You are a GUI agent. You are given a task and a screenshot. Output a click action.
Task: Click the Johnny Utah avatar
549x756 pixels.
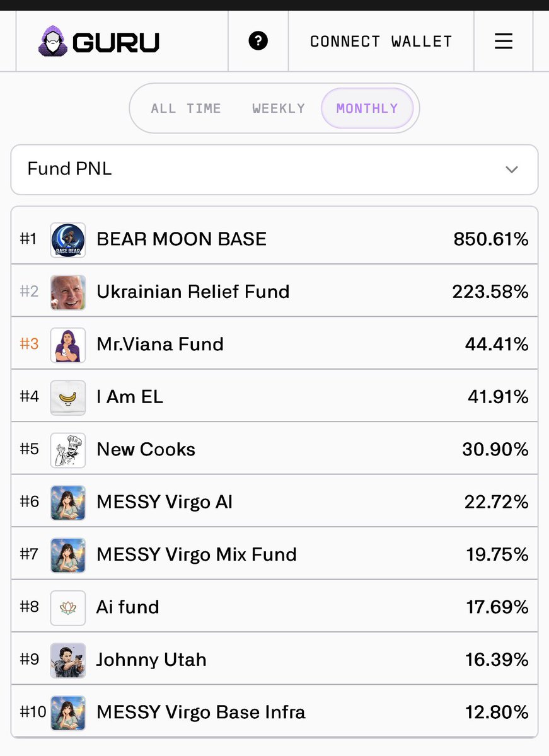pos(68,660)
